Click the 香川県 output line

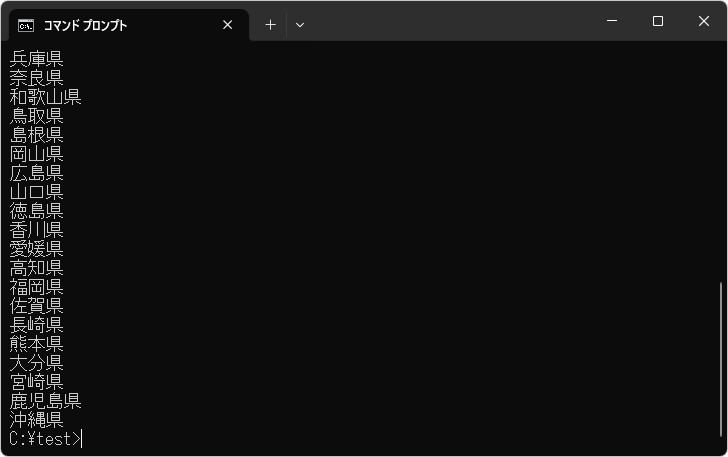[37, 230]
